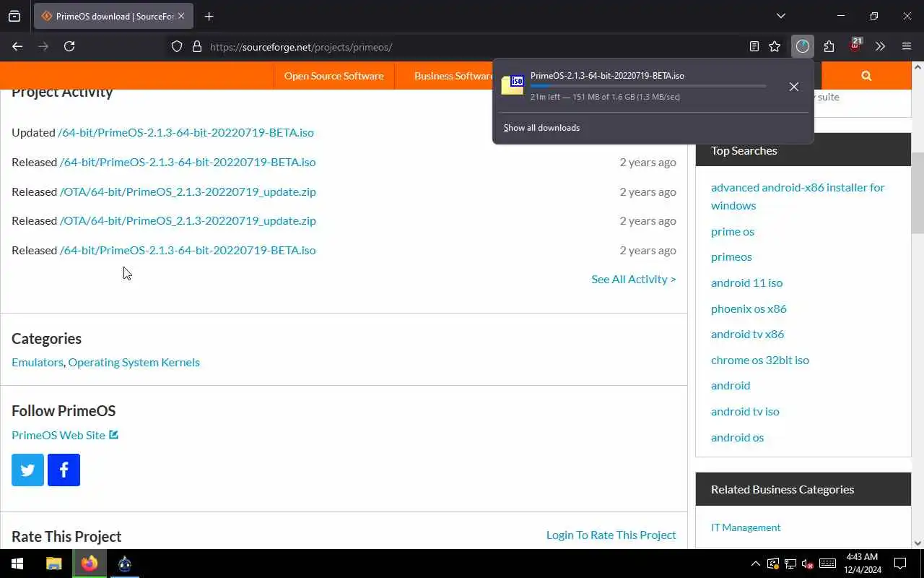Open first OTA update.zip link
The height and width of the screenshot is (578, 924).
188,191
